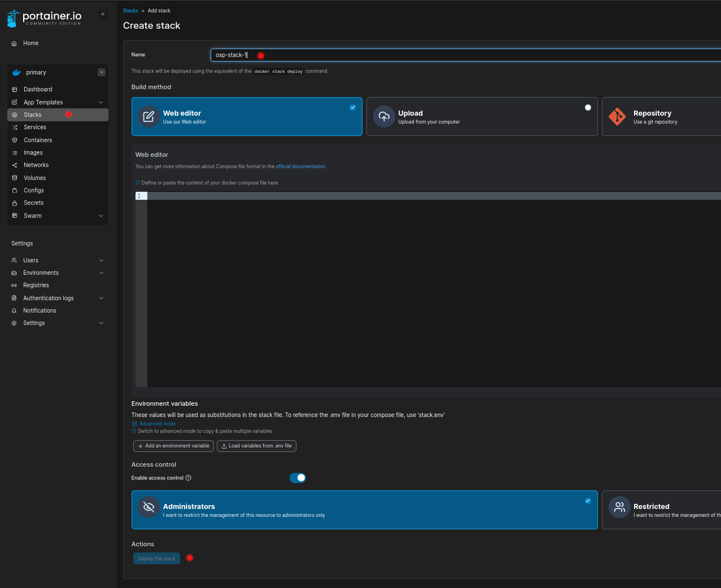Expand the Settings submenu chevron
This screenshot has height=588, width=721.
click(102, 323)
